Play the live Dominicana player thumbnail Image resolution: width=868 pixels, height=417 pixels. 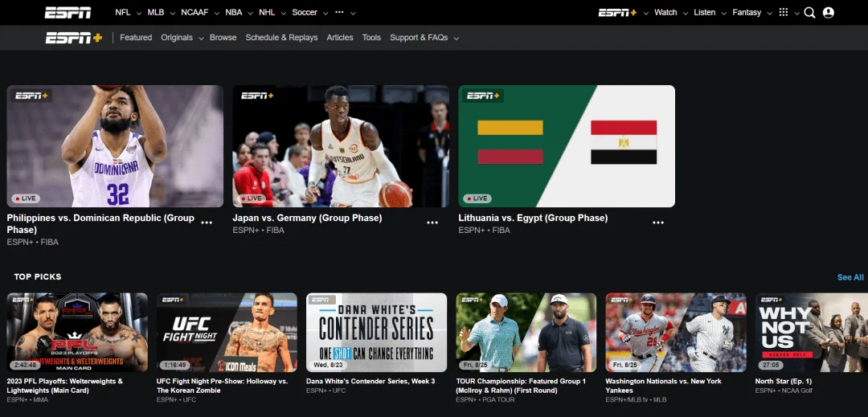click(x=115, y=146)
